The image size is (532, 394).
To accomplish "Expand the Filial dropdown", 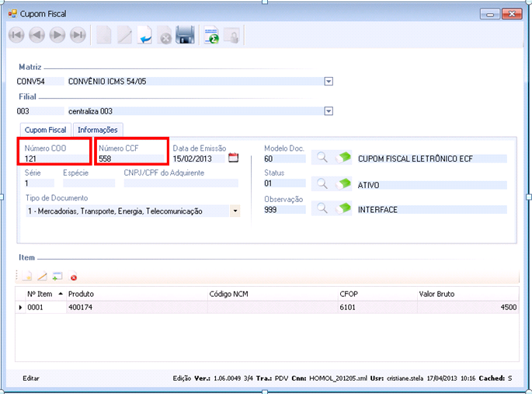I will pos(329,111).
